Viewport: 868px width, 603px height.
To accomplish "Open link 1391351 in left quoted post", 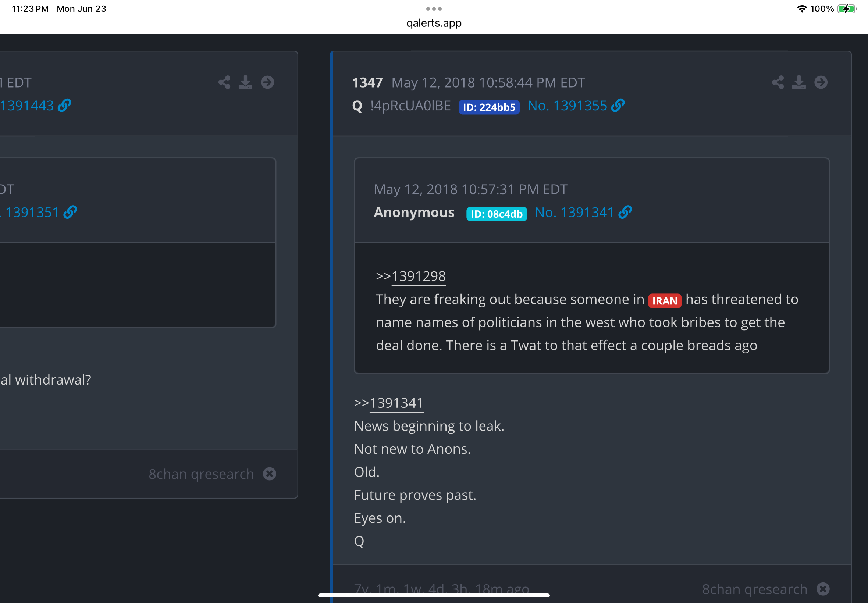I will click(x=39, y=213).
